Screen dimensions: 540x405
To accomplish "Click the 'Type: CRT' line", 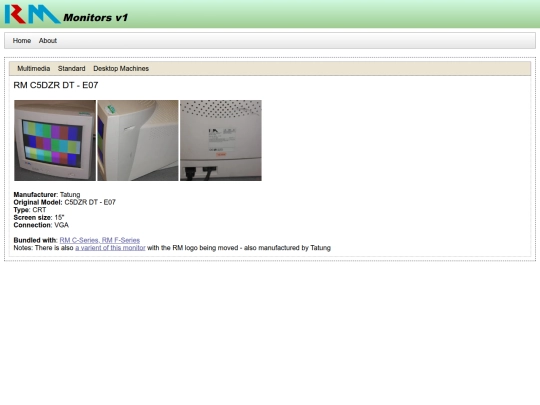I will click(x=30, y=210).
